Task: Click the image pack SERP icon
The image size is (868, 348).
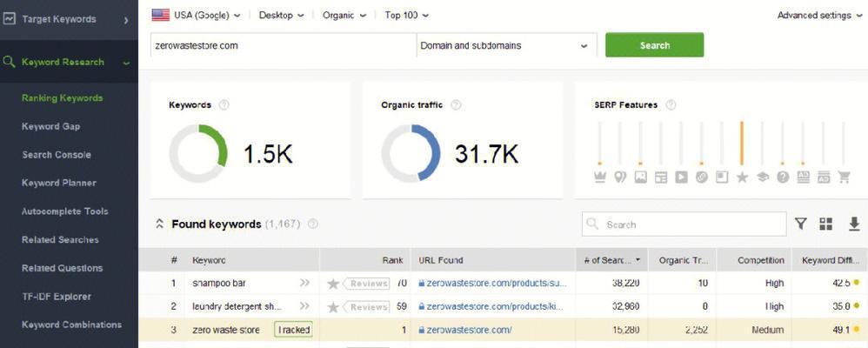Action: coord(640,177)
